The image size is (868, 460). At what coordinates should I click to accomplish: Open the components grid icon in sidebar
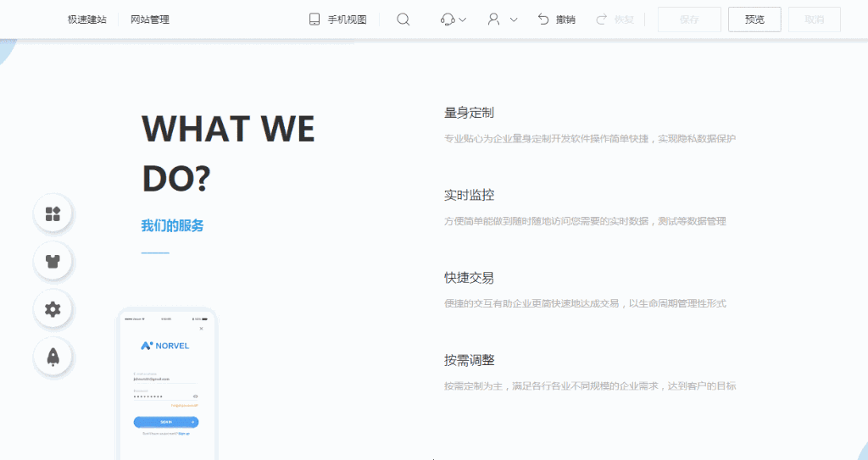pyautogui.click(x=53, y=213)
